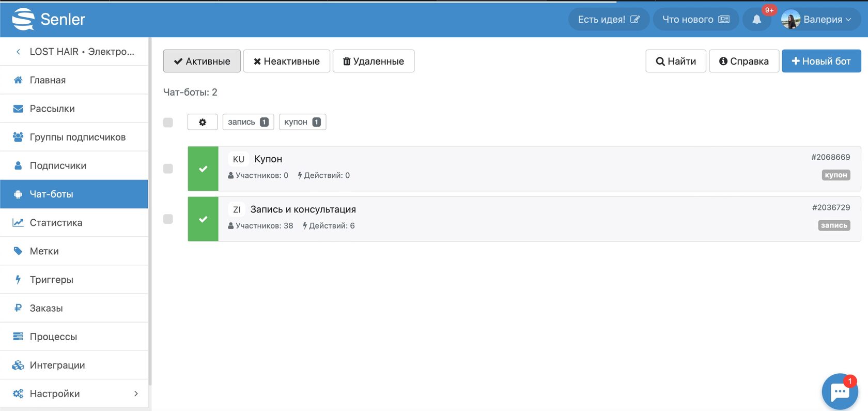Viewport: 868px width, 411px height.
Task: Open Группы подписчиков in the sidebar
Action: point(74,137)
